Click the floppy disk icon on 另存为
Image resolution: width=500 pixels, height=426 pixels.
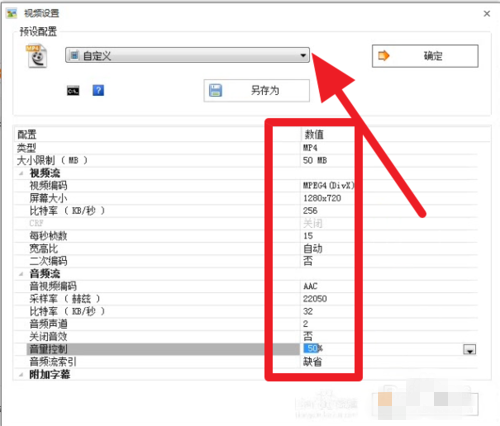click(215, 90)
